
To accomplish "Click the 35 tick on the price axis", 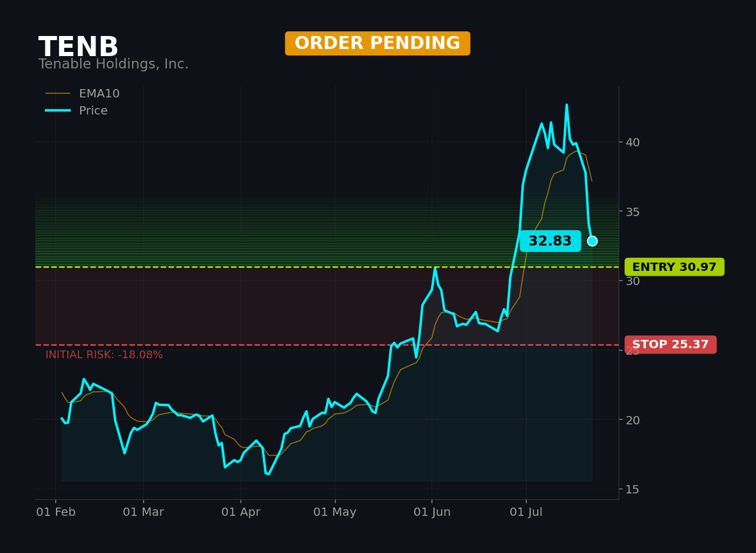I will point(633,212).
